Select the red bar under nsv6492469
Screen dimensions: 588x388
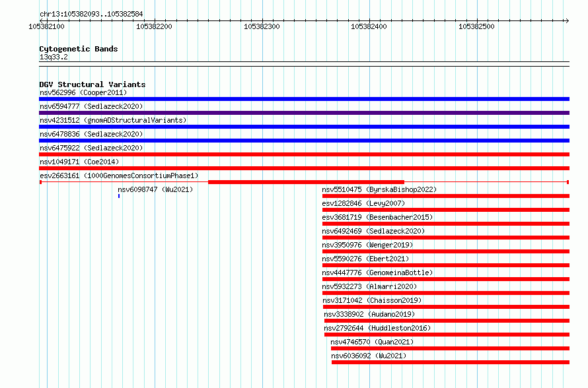pyautogui.click(x=446, y=238)
